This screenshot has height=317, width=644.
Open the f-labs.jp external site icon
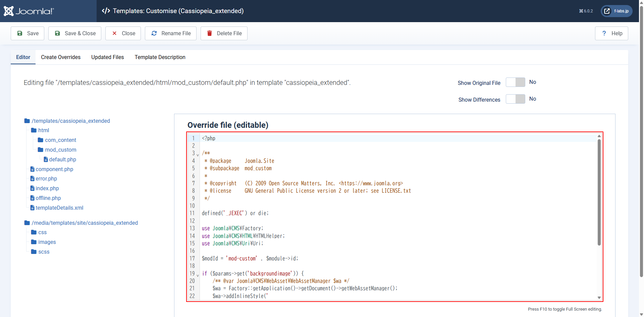(x=607, y=11)
